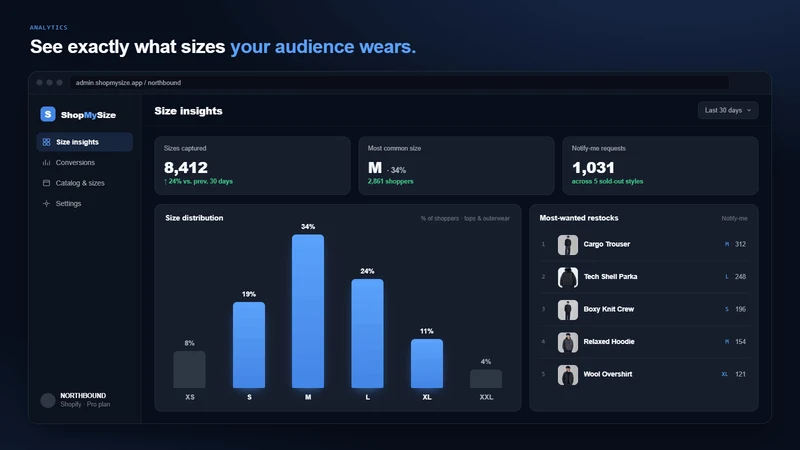Click the Tech Shell Parka thumbnail

(567, 277)
